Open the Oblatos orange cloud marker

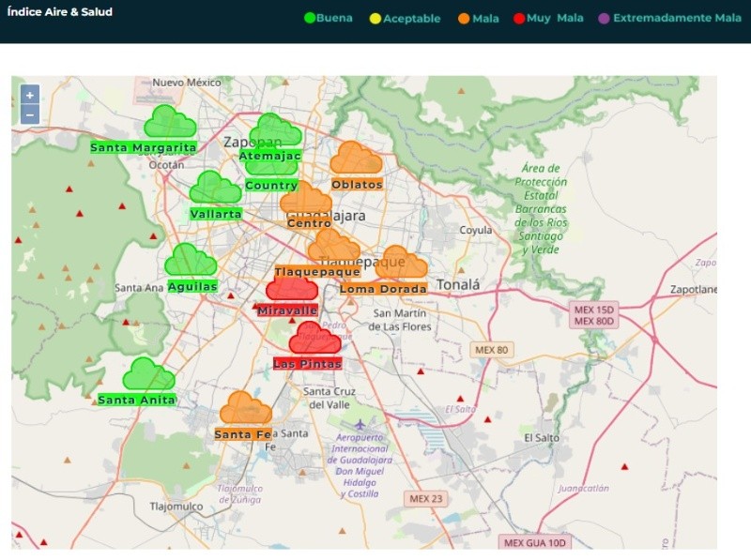(x=356, y=159)
